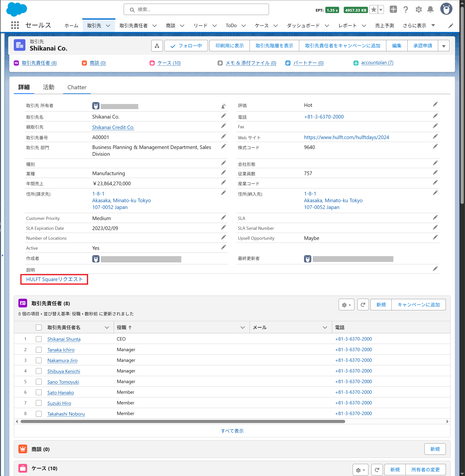Viewport: 465px width, 476px height.
Task: Click the horizontal scrollbar in contacts list
Action: tap(183, 421)
